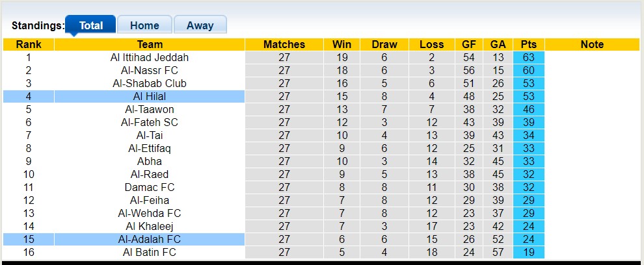Image resolution: width=644 pixels, height=265 pixels.
Task: Click the Pts column header
Action: pos(528,44)
